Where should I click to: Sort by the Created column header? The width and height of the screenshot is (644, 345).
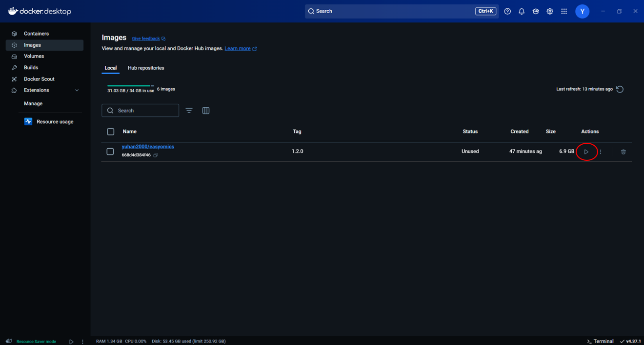point(520,132)
